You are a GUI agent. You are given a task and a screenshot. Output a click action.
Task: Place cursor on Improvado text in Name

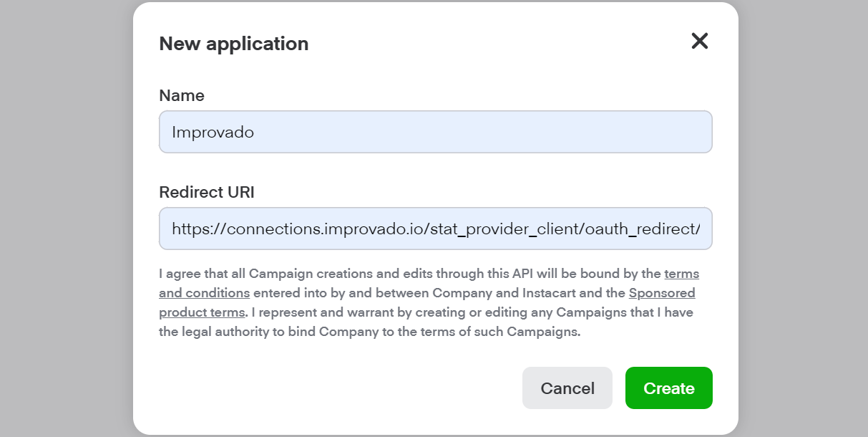coord(213,132)
